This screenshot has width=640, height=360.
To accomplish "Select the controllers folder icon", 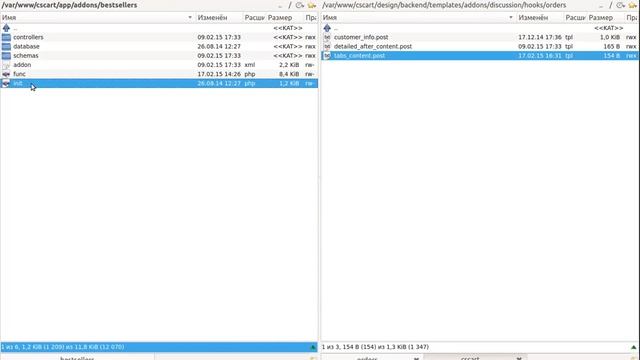I will coord(6,37).
